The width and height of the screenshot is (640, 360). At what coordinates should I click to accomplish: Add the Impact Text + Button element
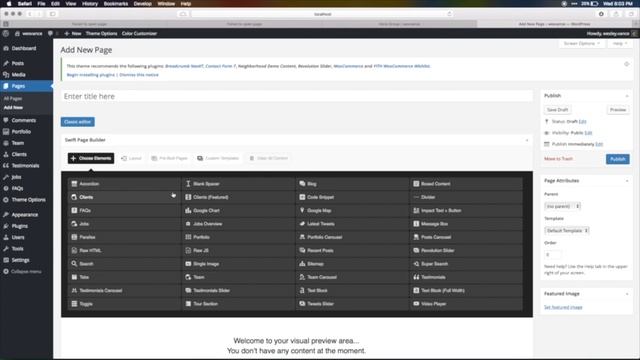pyautogui.click(x=466, y=211)
